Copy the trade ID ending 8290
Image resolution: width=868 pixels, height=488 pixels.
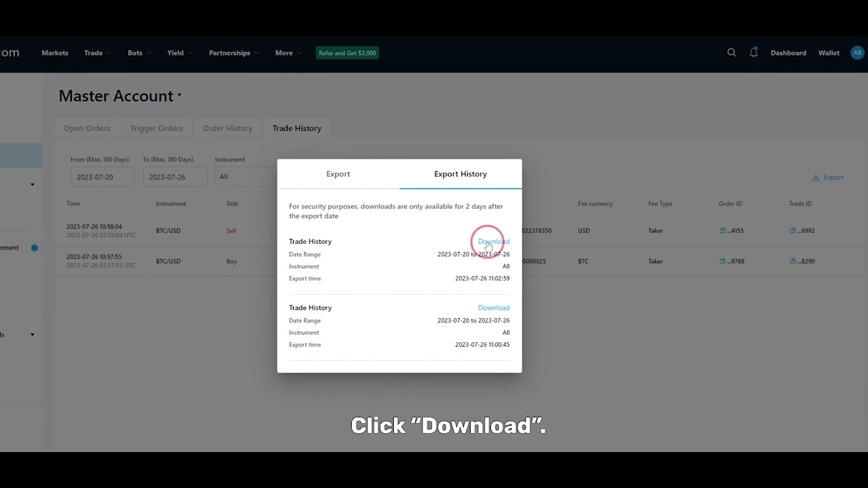pyautogui.click(x=793, y=261)
